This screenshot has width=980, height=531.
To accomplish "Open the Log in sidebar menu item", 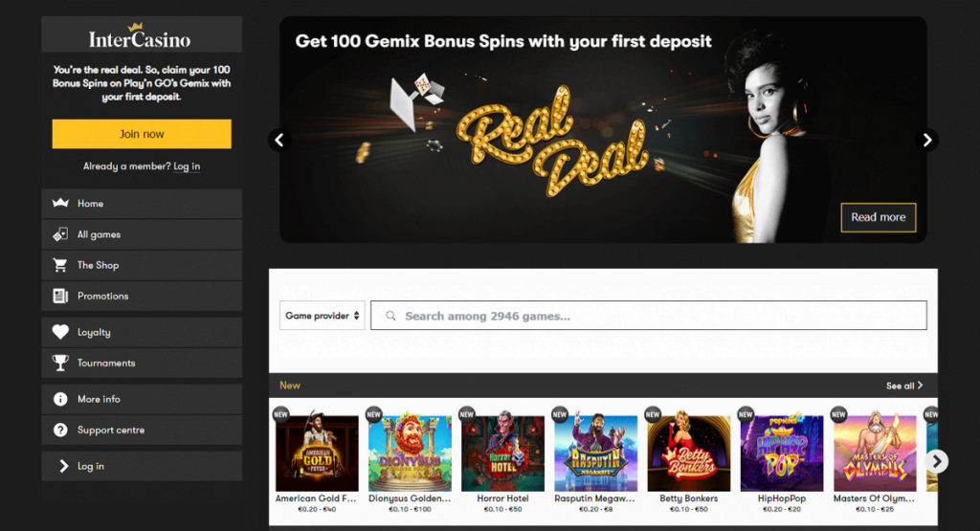I will click(142, 466).
